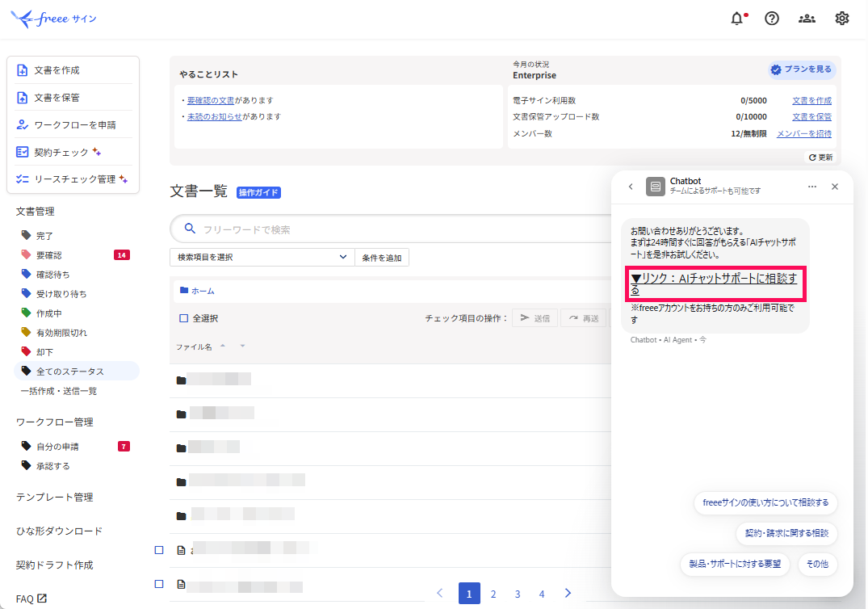Open the first folder icon in list
868x609 pixels.
pos(181,380)
